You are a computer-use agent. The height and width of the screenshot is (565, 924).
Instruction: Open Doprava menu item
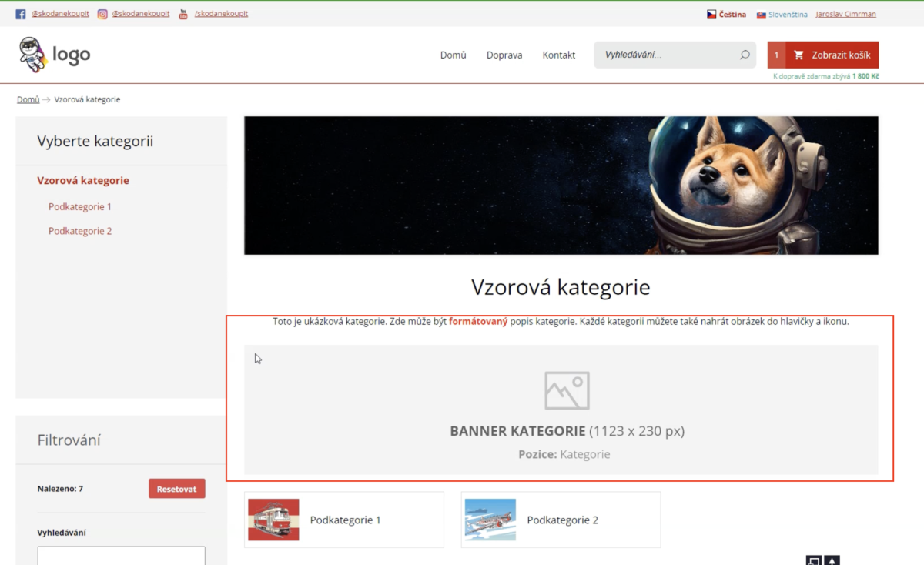504,55
